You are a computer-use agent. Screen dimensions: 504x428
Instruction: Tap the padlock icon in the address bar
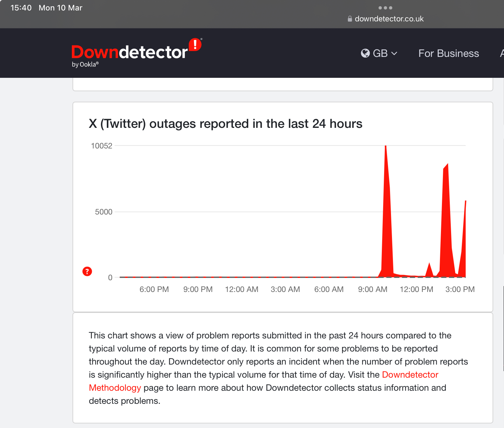point(350,19)
